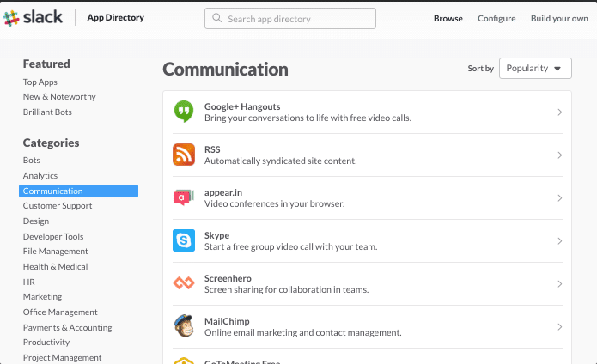Open the Google+ Hangouts app icon

[184, 112]
